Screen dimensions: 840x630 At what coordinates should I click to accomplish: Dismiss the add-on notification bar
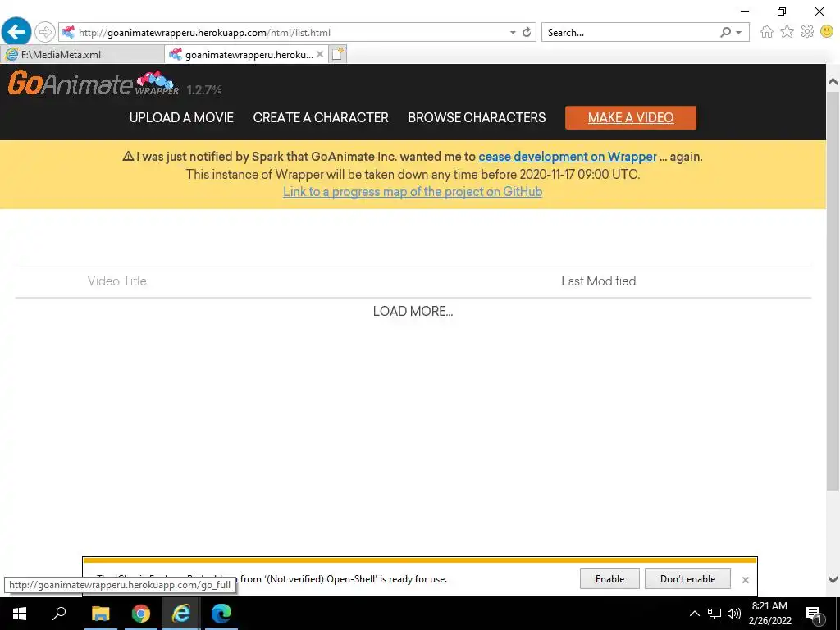coord(745,580)
